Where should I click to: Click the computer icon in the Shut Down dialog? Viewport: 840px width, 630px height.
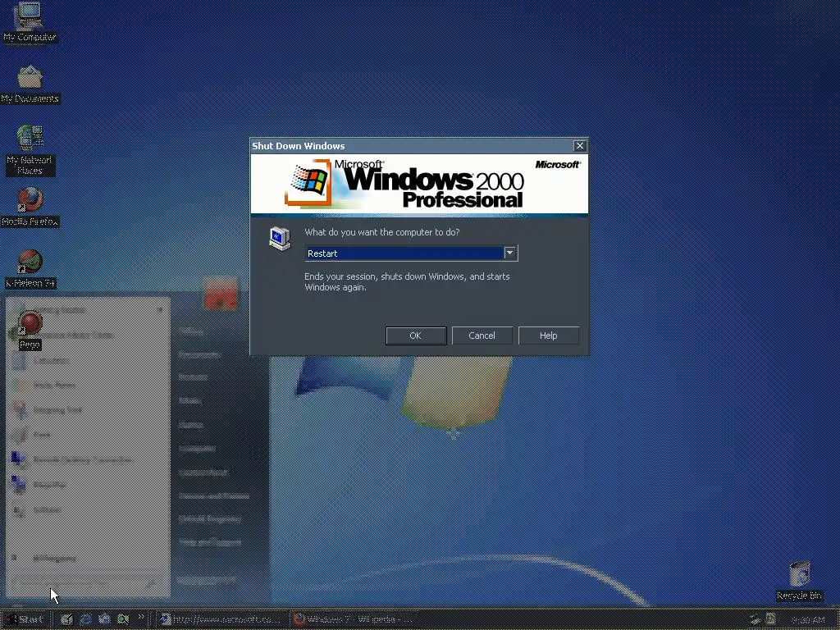coord(280,239)
